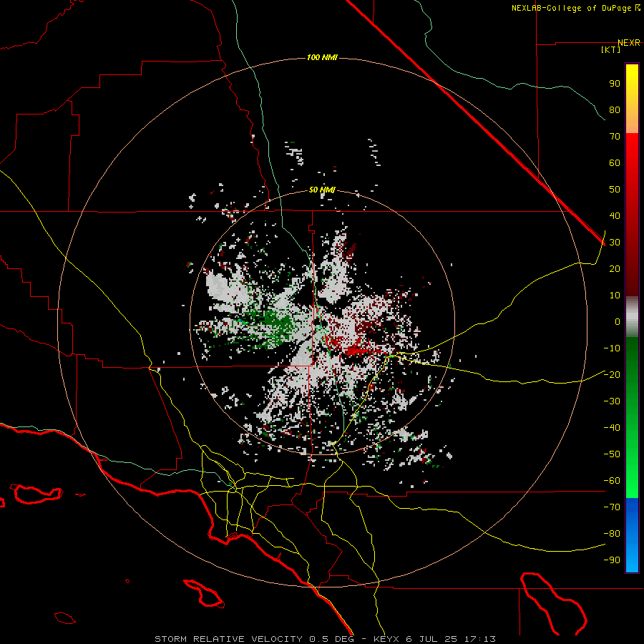Click the negative 80 legend value

coord(612,534)
